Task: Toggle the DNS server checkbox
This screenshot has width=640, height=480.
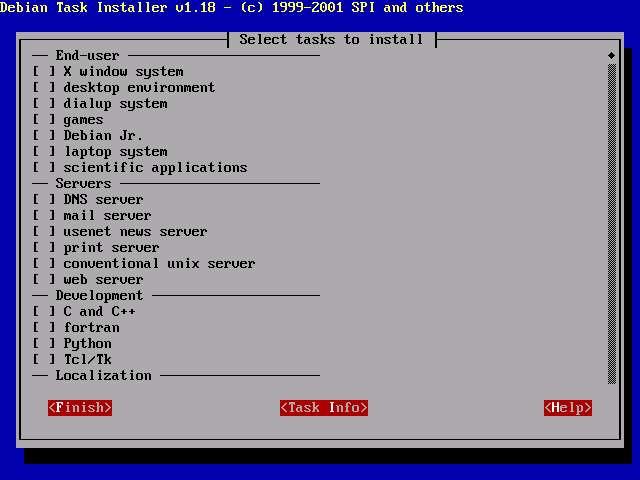Action: click(x=44, y=200)
